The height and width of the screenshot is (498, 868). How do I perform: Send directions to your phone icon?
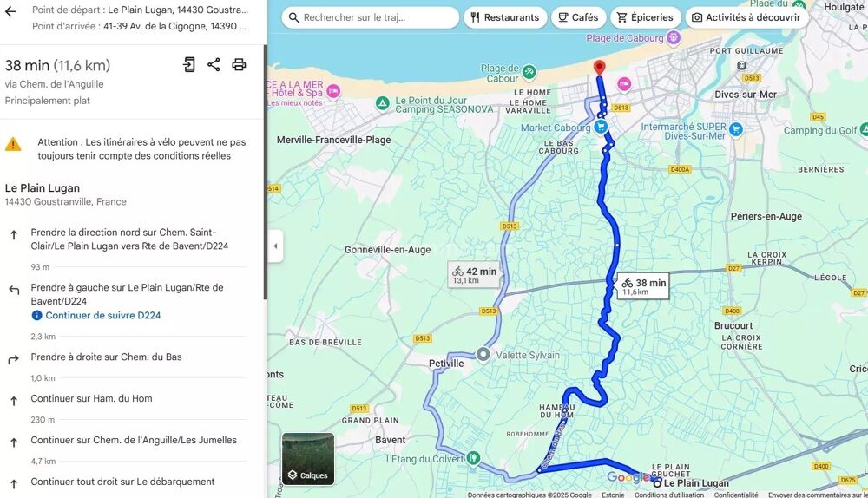point(188,65)
